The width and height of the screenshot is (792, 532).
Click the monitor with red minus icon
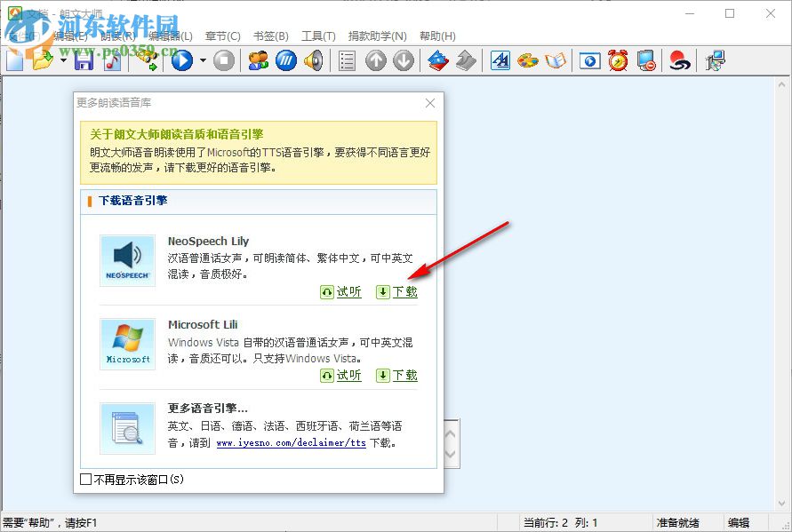click(x=646, y=60)
